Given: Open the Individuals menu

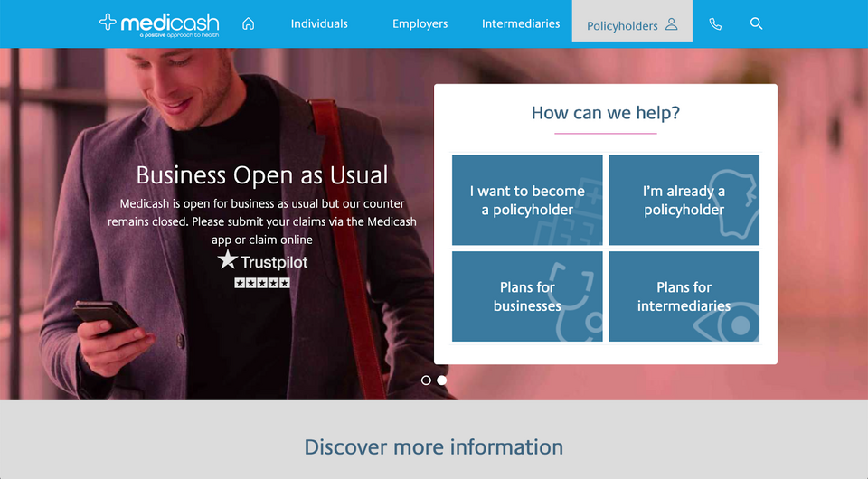Looking at the screenshot, I should pos(319,23).
